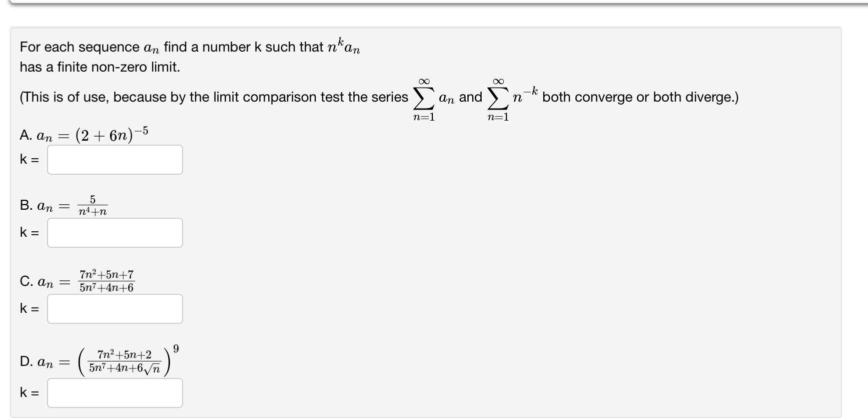Click the fraction 5/(n^4+n) in part B
The width and height of the screenshot is (868, 418).
pos(93,204)
